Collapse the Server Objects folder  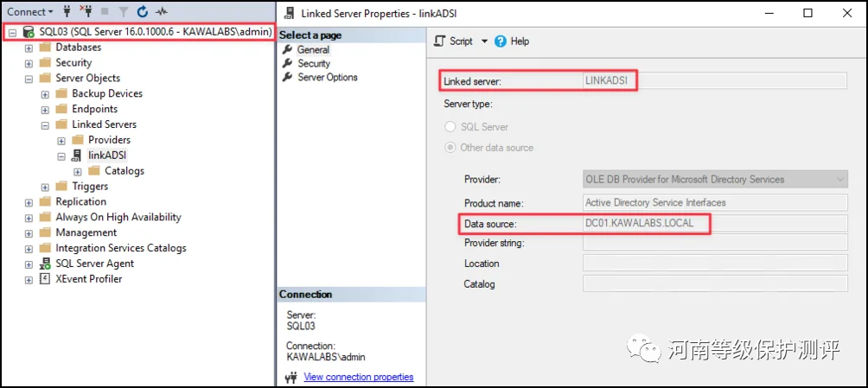coord(29,80)
